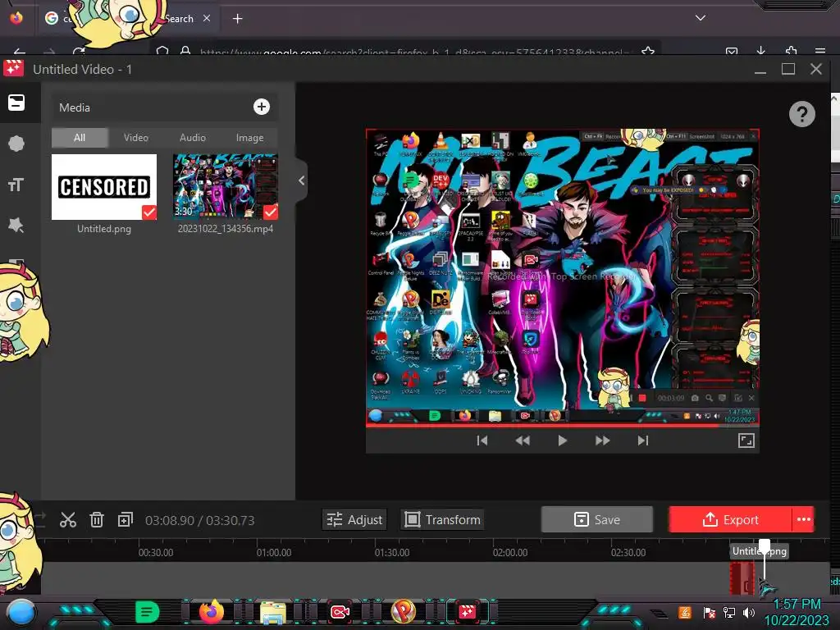
Task: Rewind the preview playback
Action: pyautogui.click(x=523, y=441)
